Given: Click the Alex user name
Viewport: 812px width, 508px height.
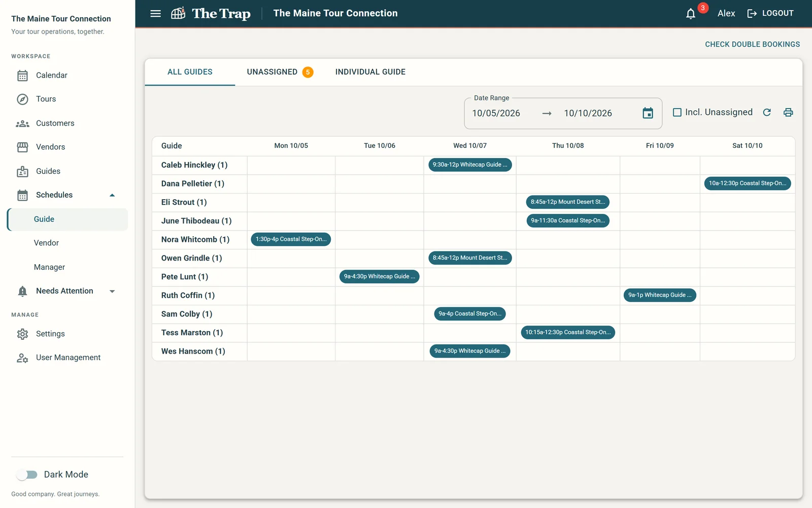Looking at the screenshot, I should click(x=726, y=14).
